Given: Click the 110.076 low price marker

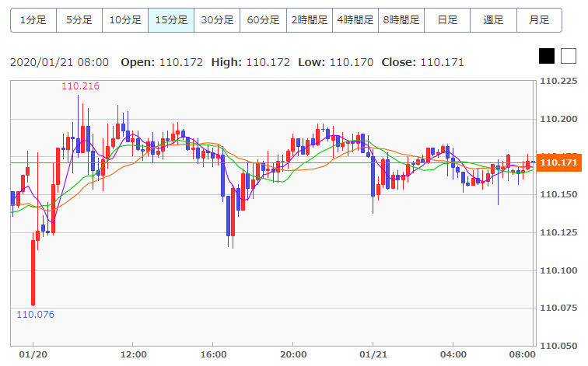Looking at the screenshot, I should (35, 314).
